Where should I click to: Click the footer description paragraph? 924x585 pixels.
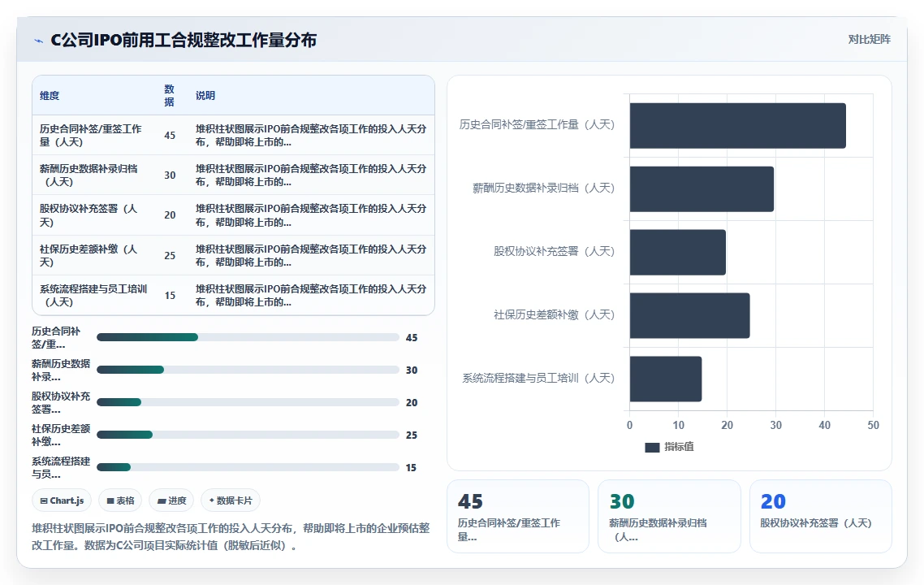point(231,536)
